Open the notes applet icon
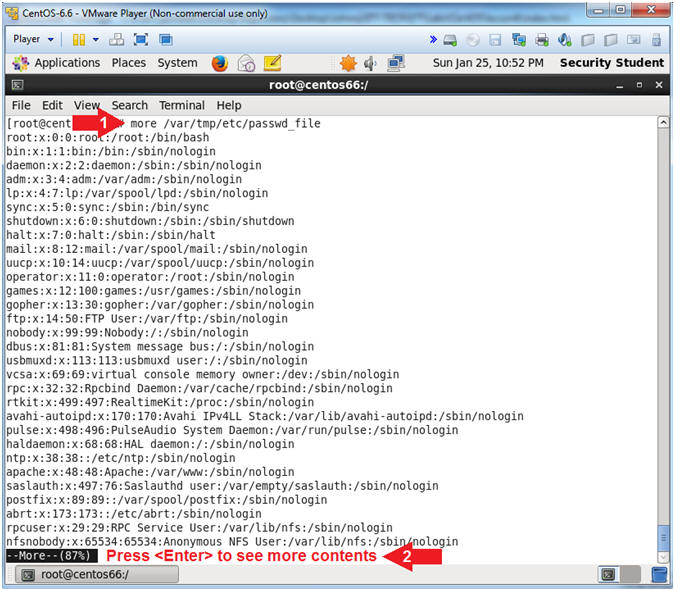 coord(272,63)
